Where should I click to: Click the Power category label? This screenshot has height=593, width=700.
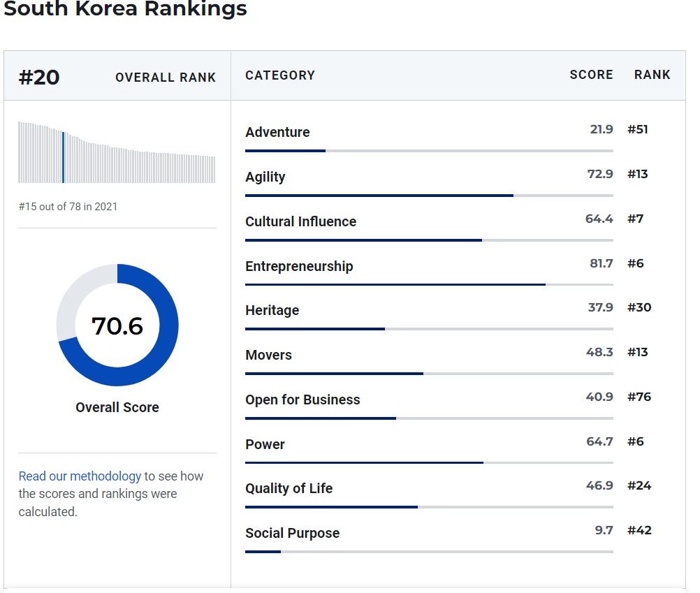[265, 444]
